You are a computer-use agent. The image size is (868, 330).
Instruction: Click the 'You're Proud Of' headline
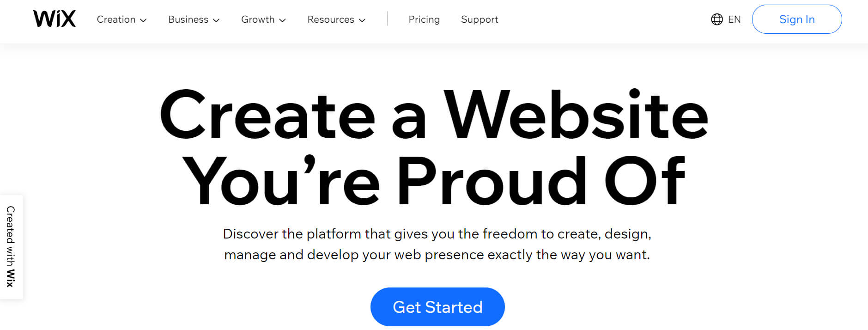(434, 181)
